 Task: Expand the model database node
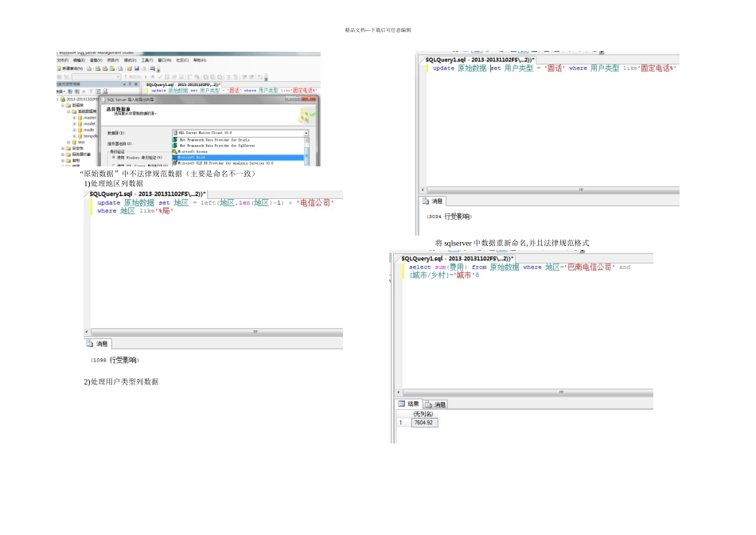74,123
